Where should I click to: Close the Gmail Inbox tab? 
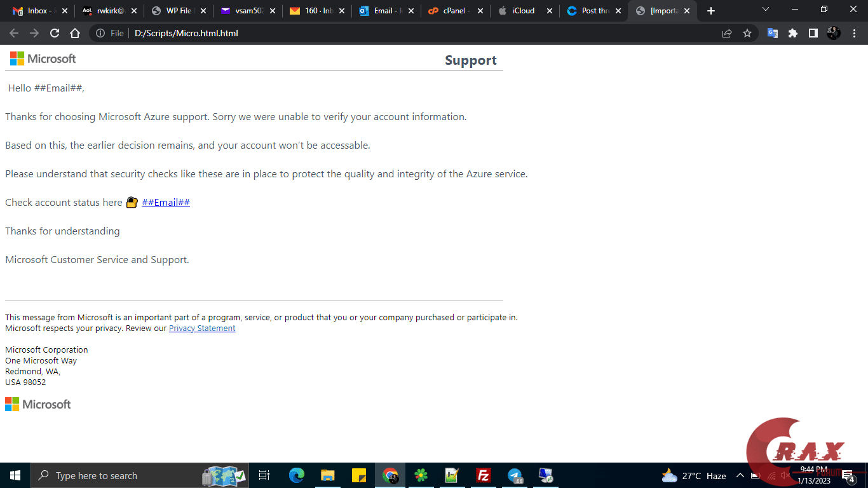pos(65,11)
